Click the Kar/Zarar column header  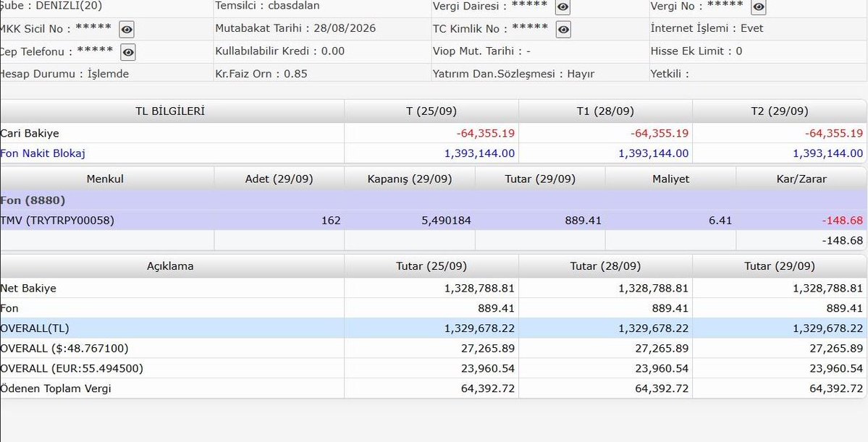801,179
